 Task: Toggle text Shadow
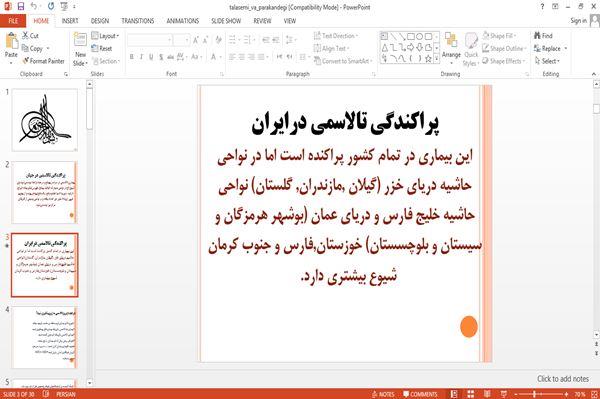point(161,57)
